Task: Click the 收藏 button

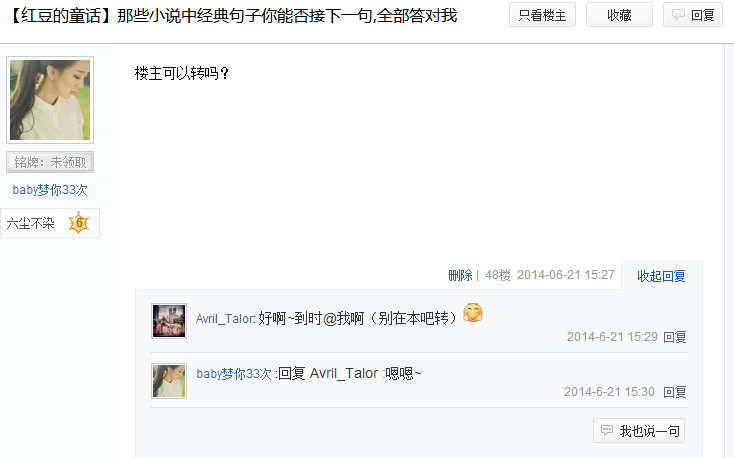Action: pyautogui.click(x=619, y=15)
